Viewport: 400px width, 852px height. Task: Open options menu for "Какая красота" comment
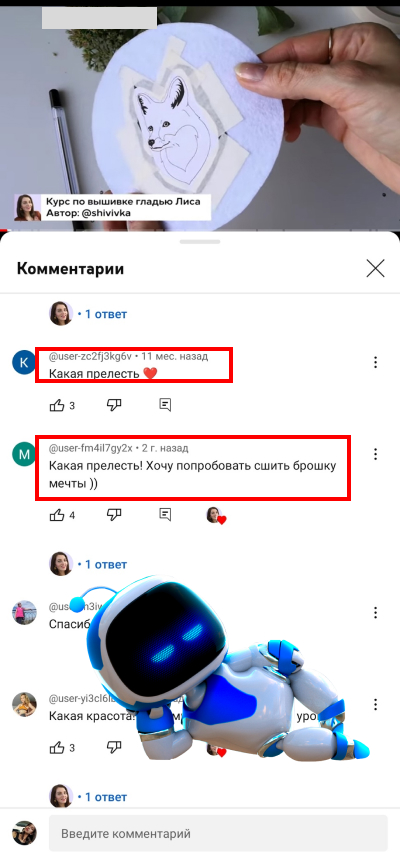point(375,705)
